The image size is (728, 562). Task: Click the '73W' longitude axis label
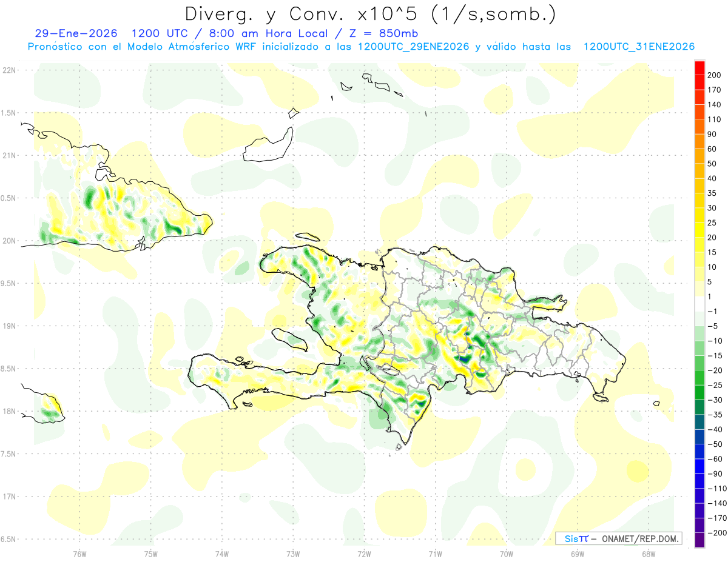[293, 554]
